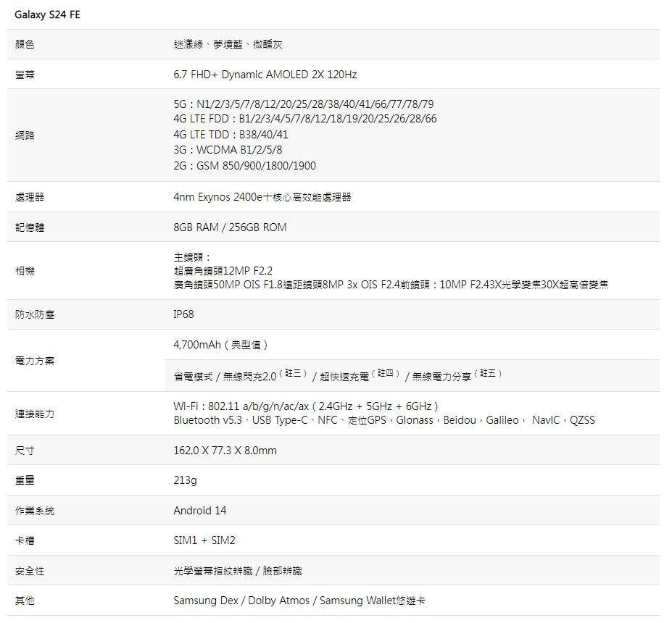
Task: Select the 連接能力 row label
Action: [x=34, y=414]
